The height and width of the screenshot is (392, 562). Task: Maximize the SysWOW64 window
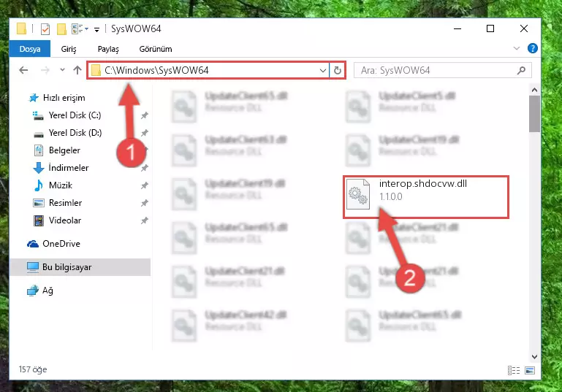click(x=490, y=28)
